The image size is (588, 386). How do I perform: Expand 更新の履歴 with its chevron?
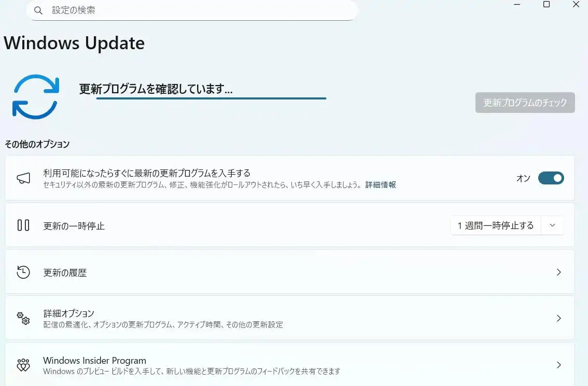coord(558,273)
